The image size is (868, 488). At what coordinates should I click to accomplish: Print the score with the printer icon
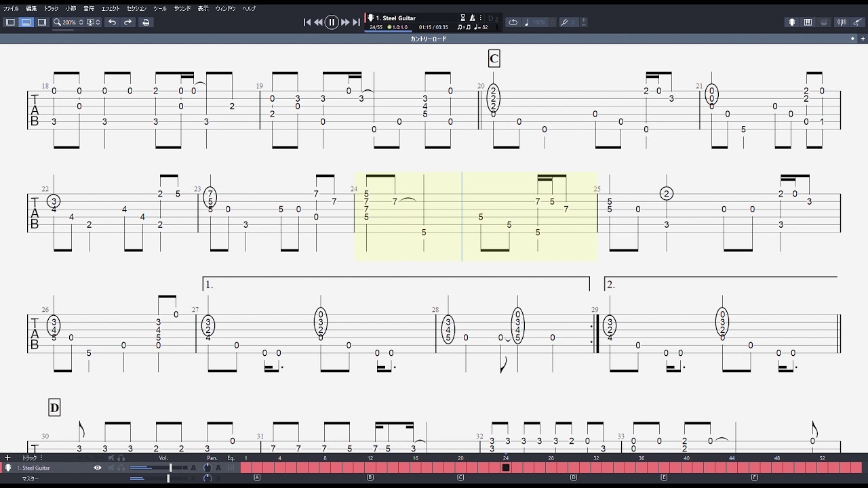click(145, 22)
